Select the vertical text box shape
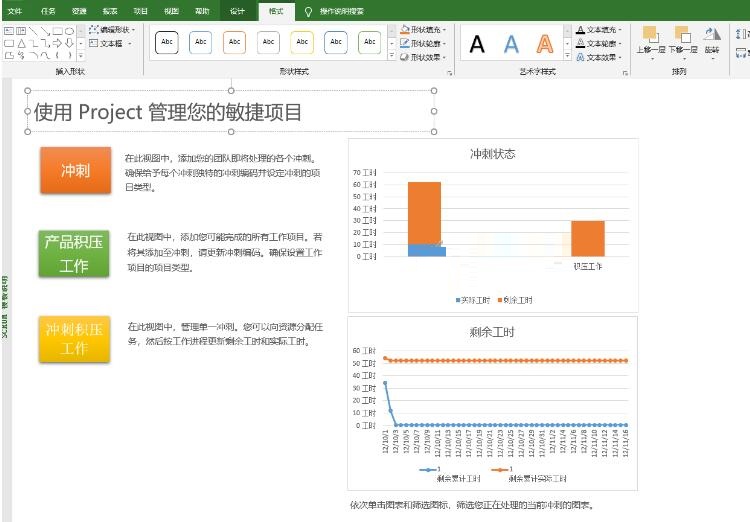The height and width of the screenshot is (522, 750). click(21, 31)
